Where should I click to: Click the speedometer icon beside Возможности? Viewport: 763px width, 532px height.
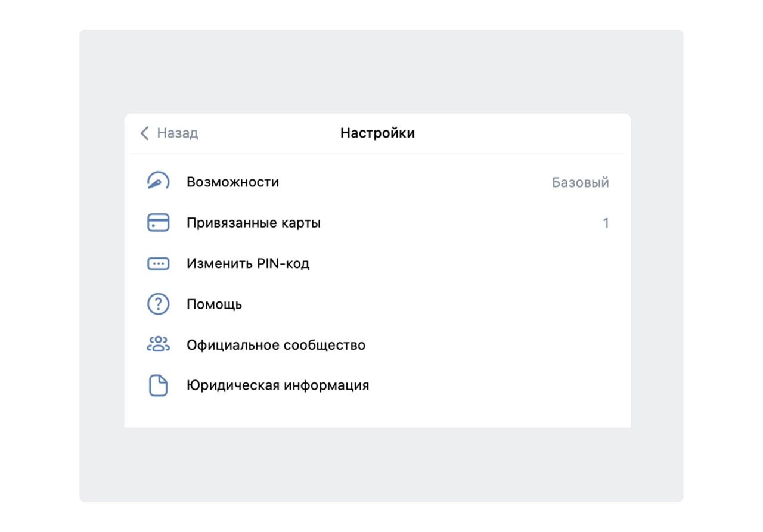pyautogui.click(x=158, y=181)
